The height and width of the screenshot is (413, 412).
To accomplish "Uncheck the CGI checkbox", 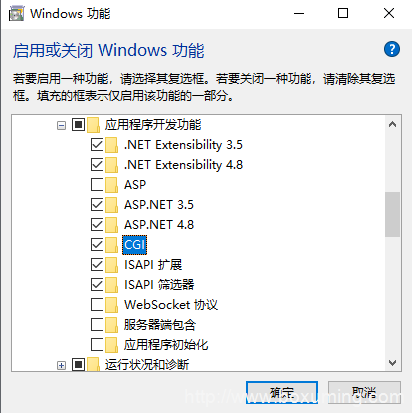I will tap(97, 244).
